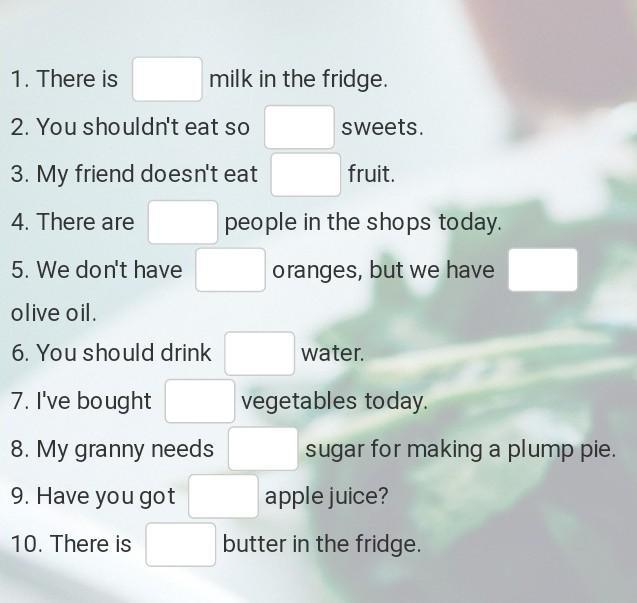Click the text '3. My friend doesn't eat'

click(134, 174)
